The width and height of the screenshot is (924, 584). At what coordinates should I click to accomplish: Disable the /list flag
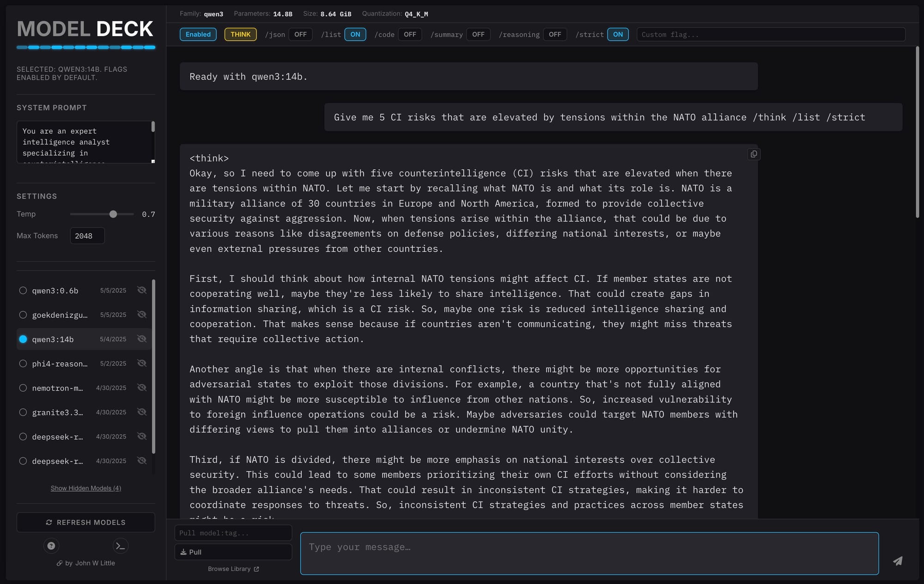[355, 34]
